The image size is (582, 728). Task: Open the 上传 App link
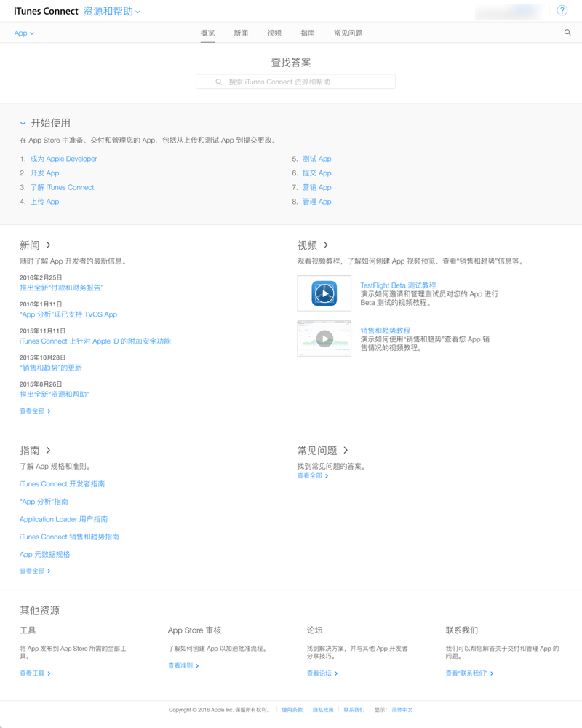coord(44,202)
